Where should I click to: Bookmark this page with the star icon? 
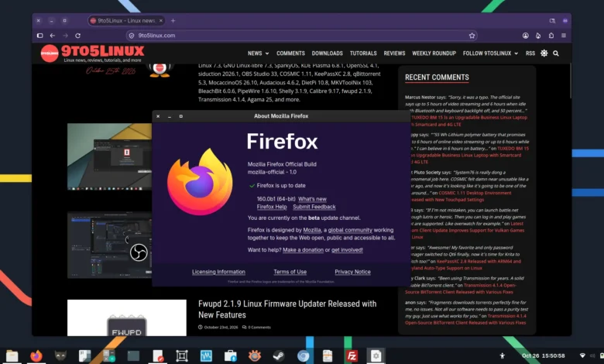click(x=472, y=36)
